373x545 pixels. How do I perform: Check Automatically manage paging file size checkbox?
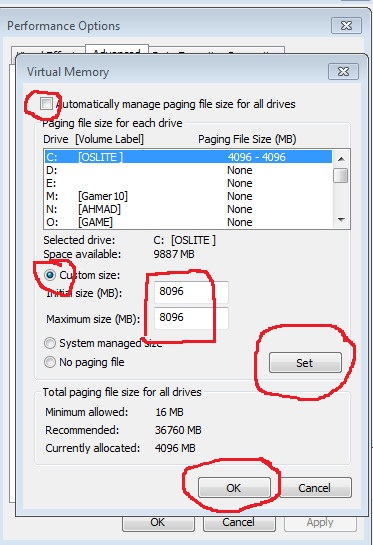(46, 104)
